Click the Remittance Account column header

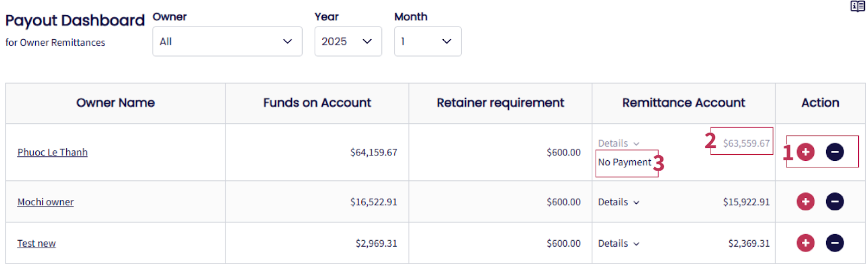coord(683,103)
